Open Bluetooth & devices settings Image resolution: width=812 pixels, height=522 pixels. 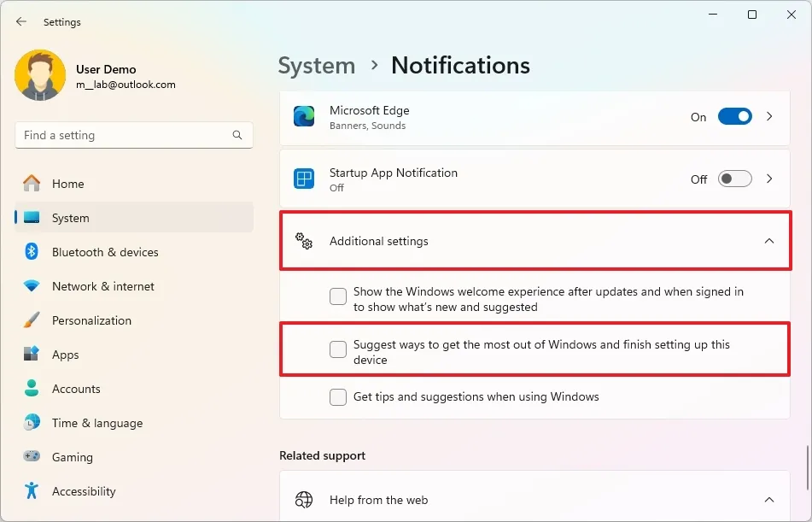105,252
